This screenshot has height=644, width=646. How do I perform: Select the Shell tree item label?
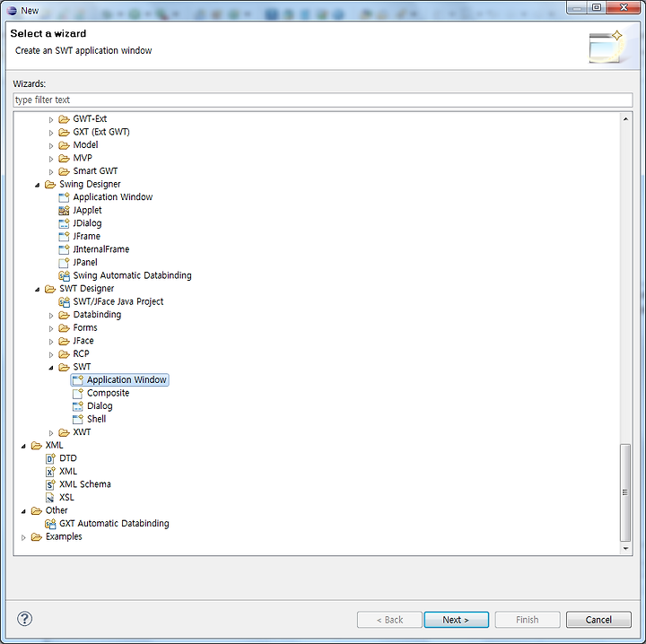coord(96,419)
